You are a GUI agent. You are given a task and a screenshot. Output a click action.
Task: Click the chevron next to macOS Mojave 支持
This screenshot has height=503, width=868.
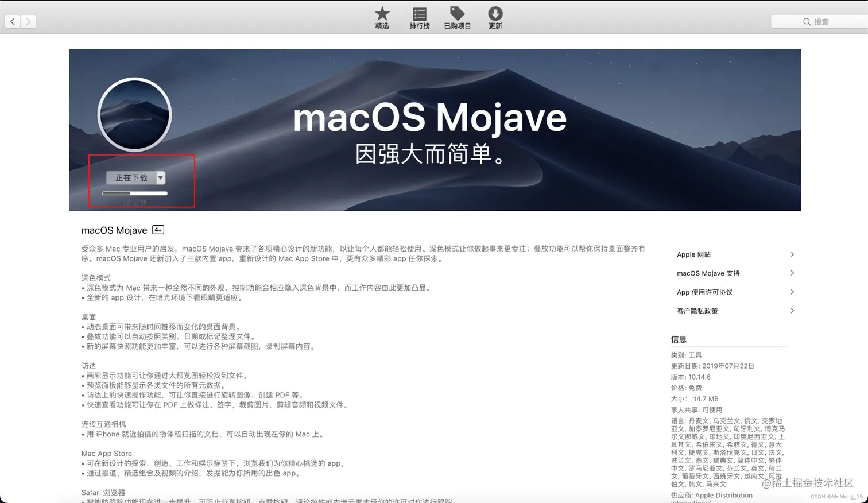[x=792, y=273]
